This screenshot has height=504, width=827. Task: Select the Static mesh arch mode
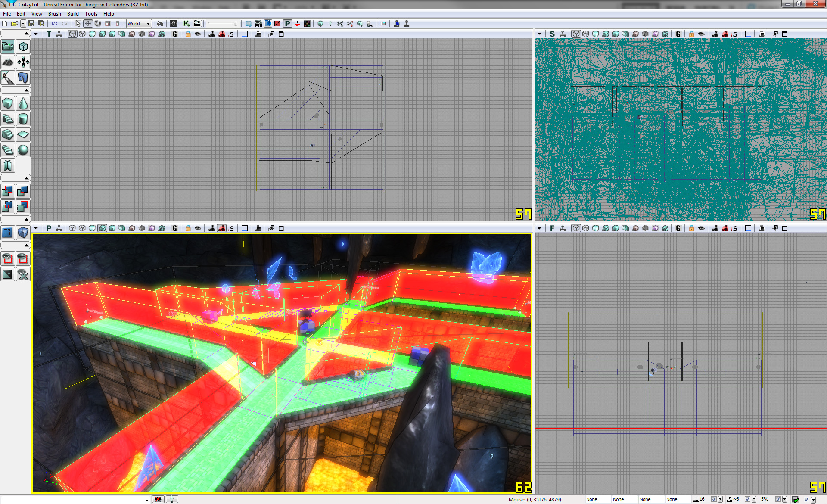pyautogui.click(x=23, y=78)
